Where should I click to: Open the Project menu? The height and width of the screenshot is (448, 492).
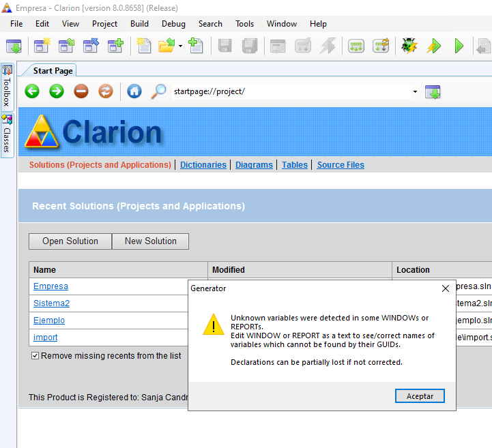tap(104, 24)
